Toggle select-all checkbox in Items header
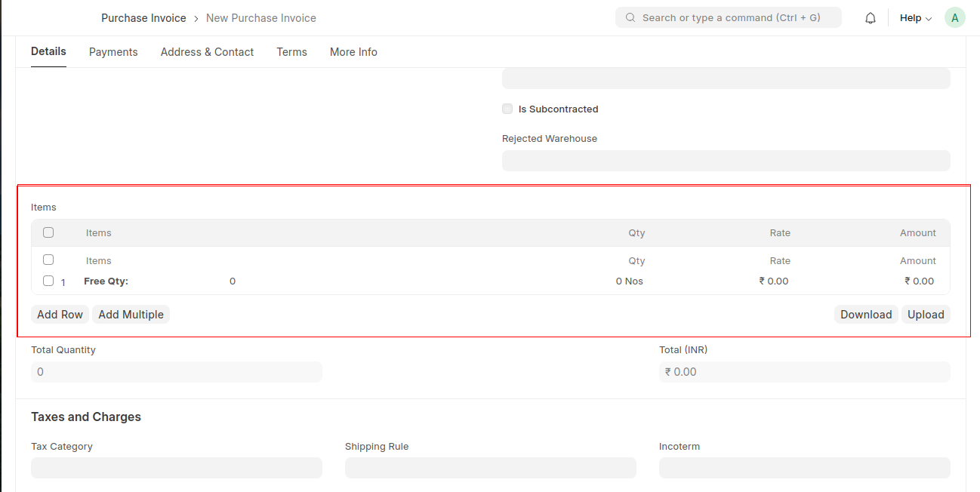 [x=48, y=232]
